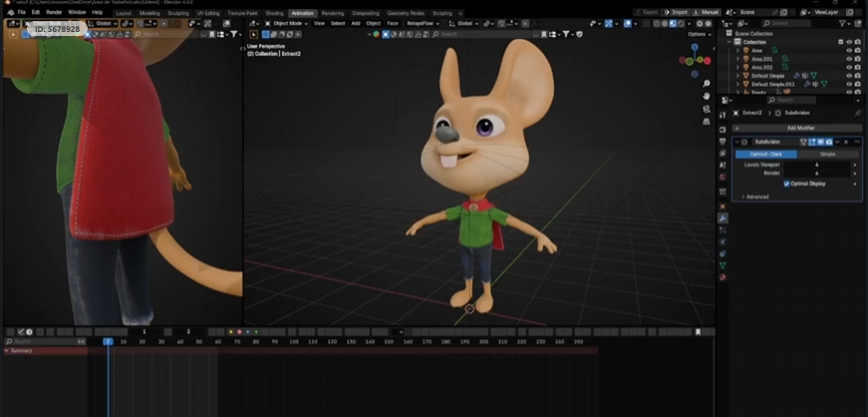Screen dimensions: 868x417
Task: Expand the Advanced section in Subdivision modifier
Action: click(755, 197)
